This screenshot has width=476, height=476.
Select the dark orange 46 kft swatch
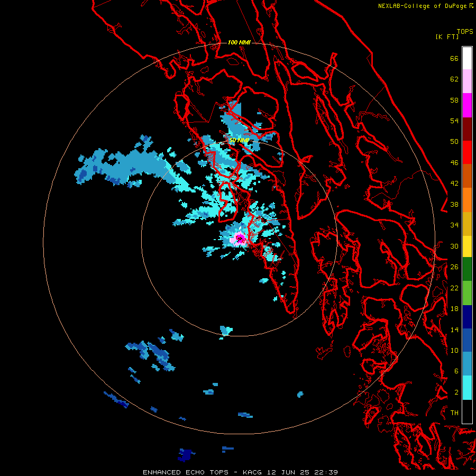[x=467, y=176]
